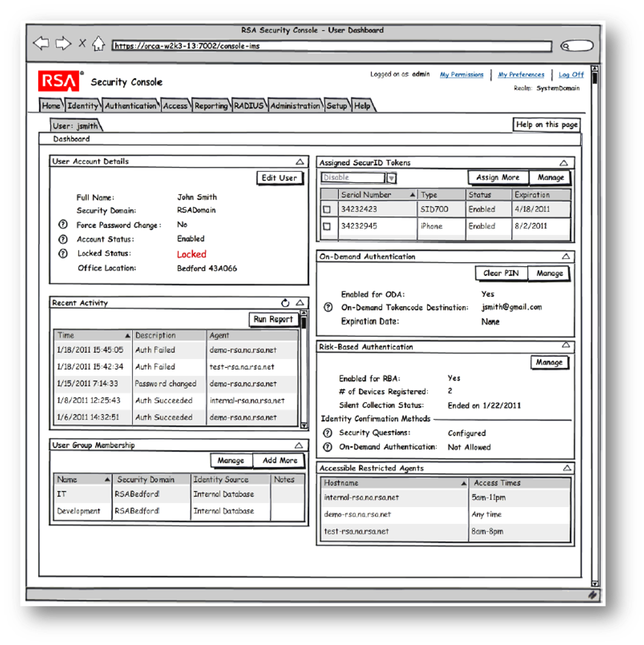This screenshot has width=644, height=645.
Task: Open the RADIUS tab
Action: pyautogui.click(x=249, y=105)
